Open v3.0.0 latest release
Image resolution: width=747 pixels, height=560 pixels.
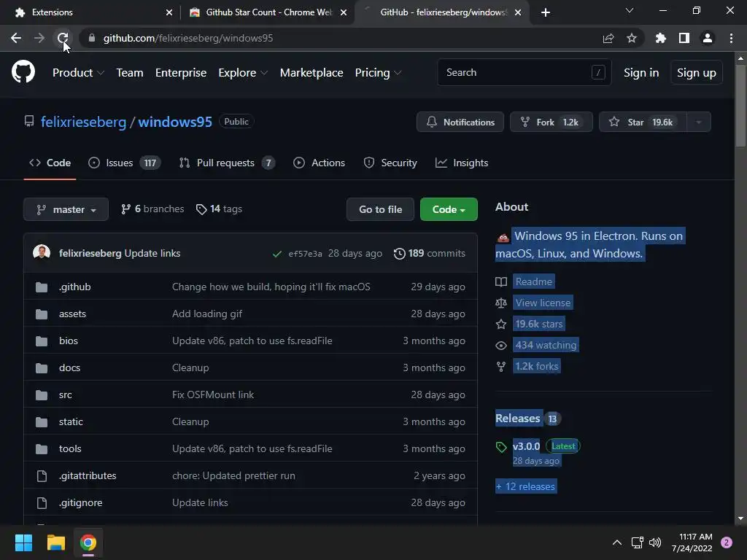(526, 447)
